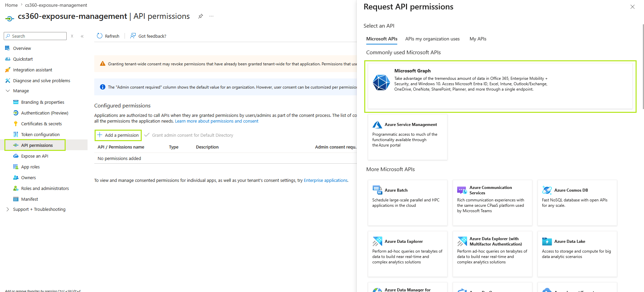The image size is (644, 292).
Task: Close the Request API permissions panel
Action: pos(633,7)
